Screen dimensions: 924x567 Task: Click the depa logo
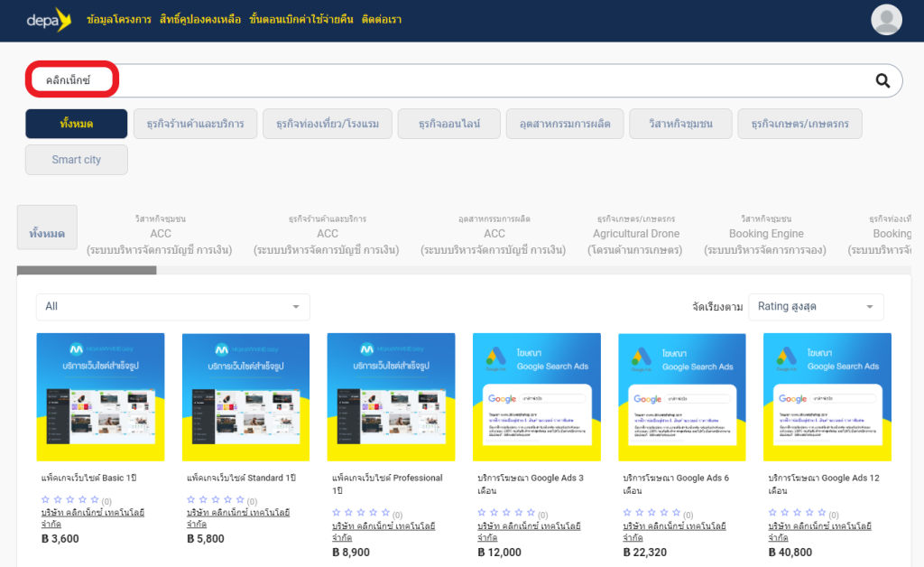pos(49,20)
